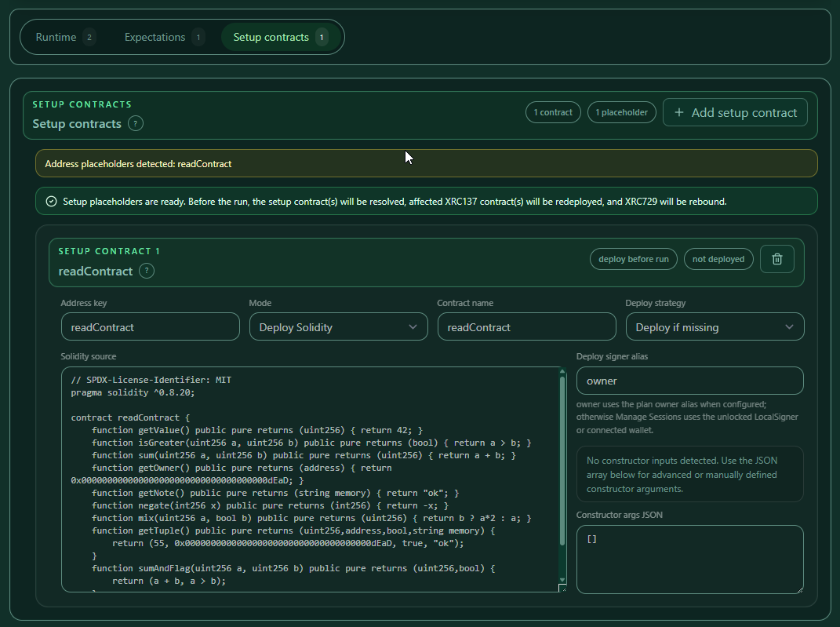
Task: Click the help icon next to readContract title
Action: point(147,272)
